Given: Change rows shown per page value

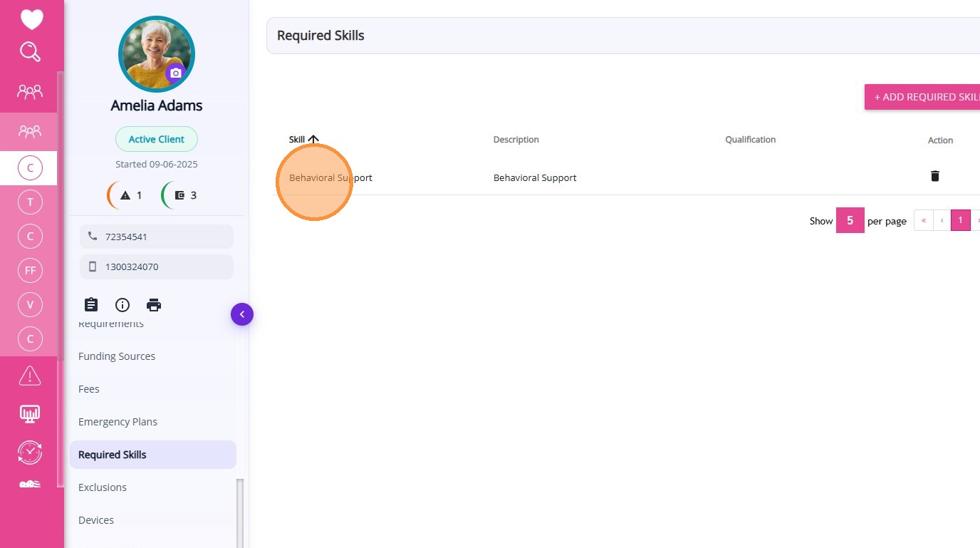Looking at the screenshot, I should coord(850,221).
